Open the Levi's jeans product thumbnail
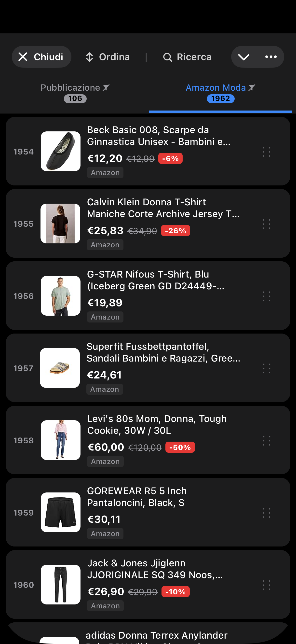The width and height of the screenshot is (296, 644). pos(60,440)
